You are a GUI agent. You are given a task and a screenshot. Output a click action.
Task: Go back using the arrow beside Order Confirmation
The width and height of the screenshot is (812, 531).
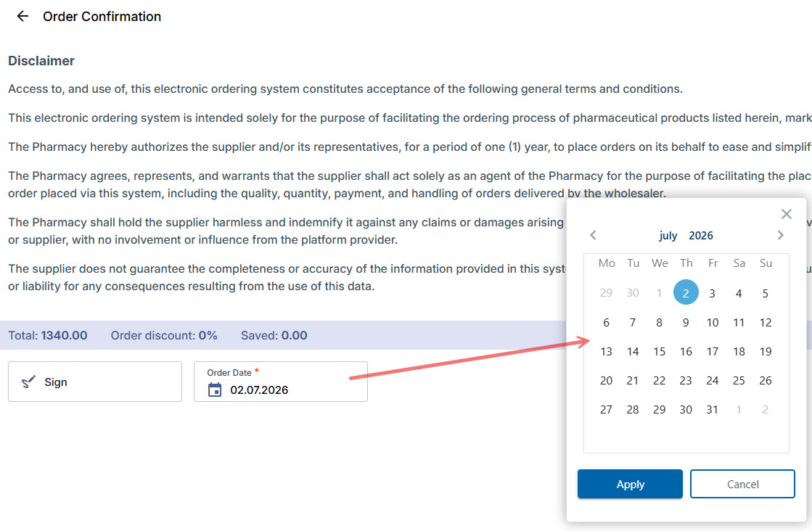pyautogui.click(x=22, y=17)
